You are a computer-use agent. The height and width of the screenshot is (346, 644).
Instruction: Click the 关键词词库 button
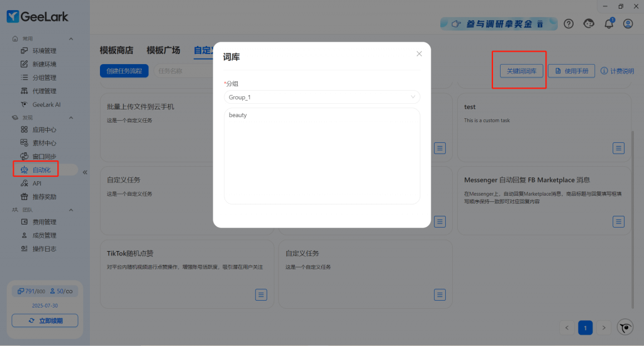coord(521,71)
